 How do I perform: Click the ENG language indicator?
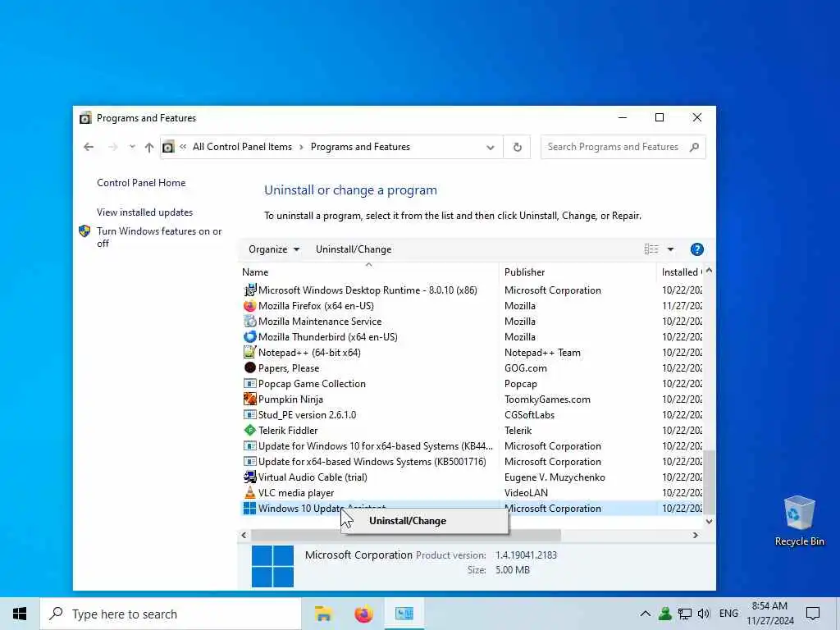pos(728,614)
